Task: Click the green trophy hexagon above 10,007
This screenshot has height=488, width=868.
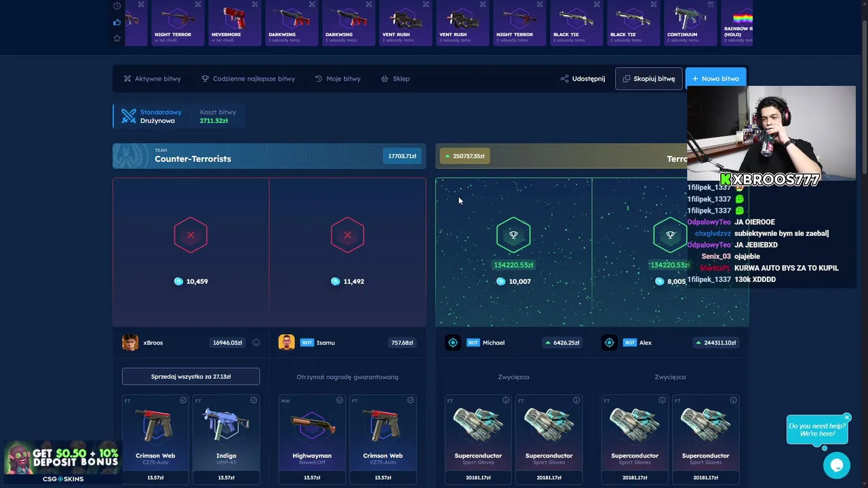Action: point(513,235)
